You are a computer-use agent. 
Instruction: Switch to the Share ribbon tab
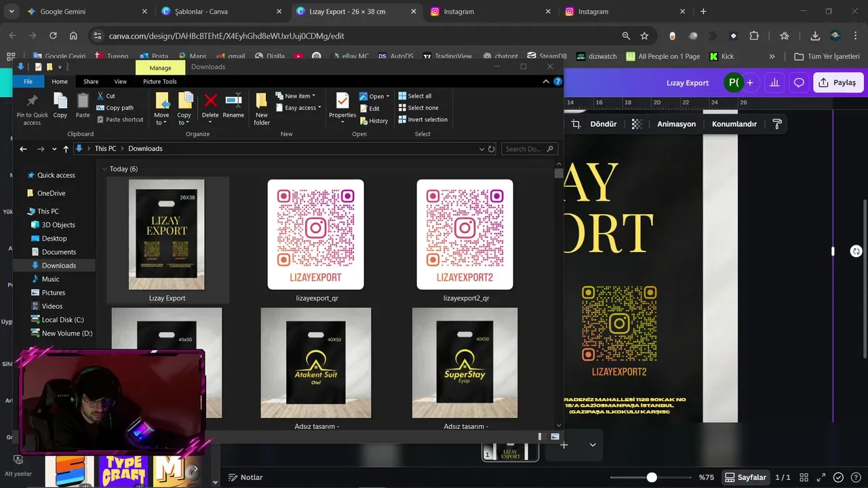coord(91,81)
